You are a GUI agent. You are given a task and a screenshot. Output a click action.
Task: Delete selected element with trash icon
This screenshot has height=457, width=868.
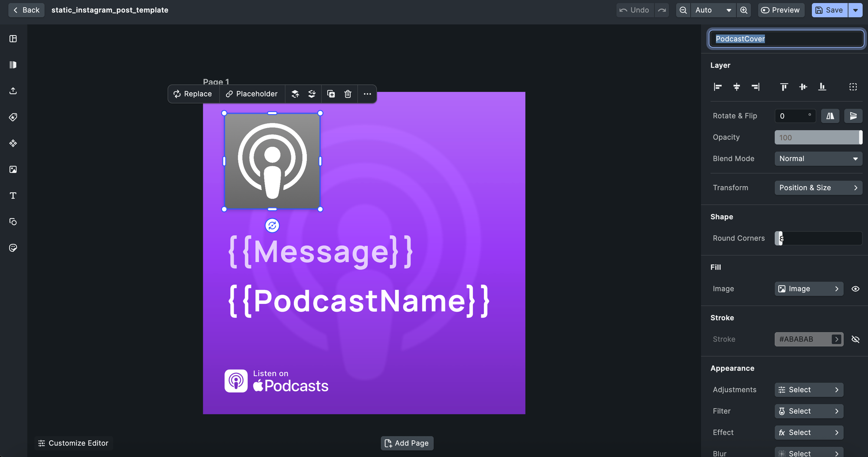[348, 94]
